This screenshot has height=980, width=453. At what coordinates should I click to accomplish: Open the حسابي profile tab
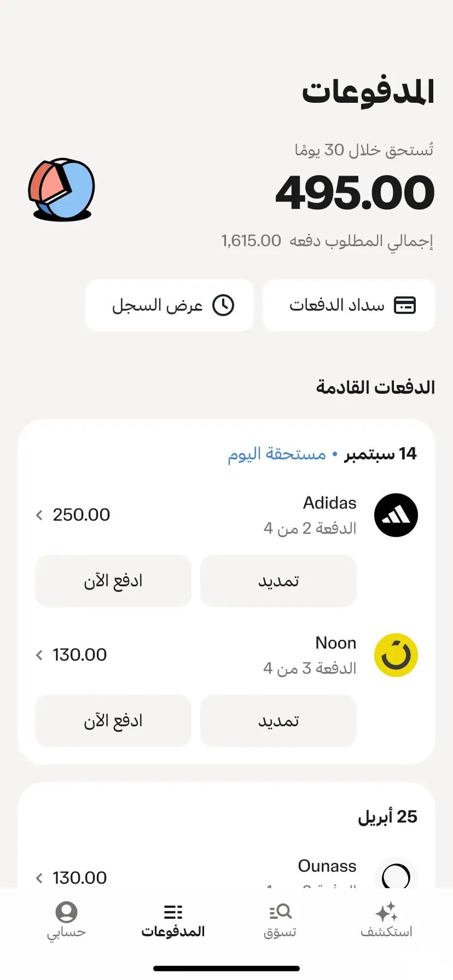pos(66,921)
